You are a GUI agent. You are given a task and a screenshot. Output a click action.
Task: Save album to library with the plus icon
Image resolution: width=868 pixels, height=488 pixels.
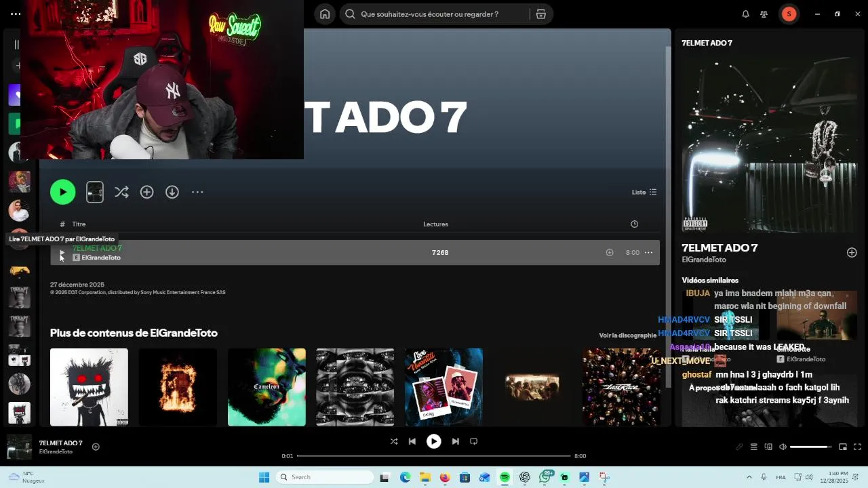(x=146, y=192)
